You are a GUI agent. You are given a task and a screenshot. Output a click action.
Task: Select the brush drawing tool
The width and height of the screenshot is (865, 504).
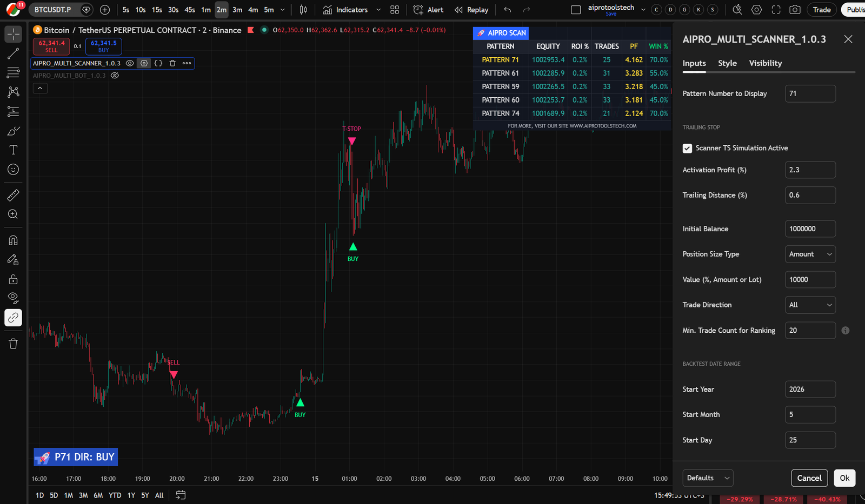coord(14,131)
